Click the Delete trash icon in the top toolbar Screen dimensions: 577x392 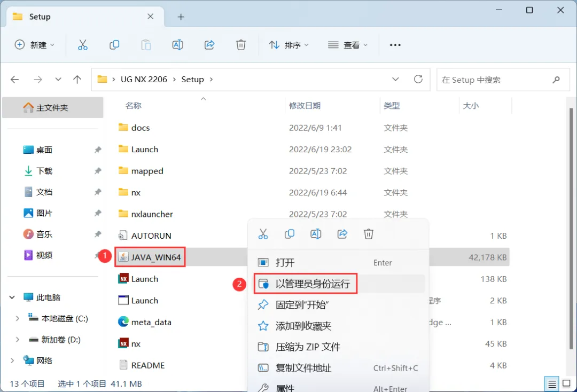pyautogui.click(x=240, y=45)
